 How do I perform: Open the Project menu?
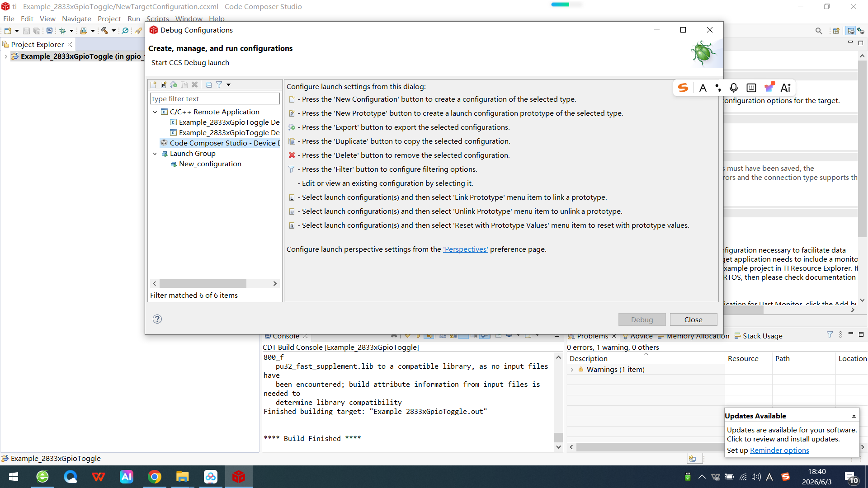[109, 19]
